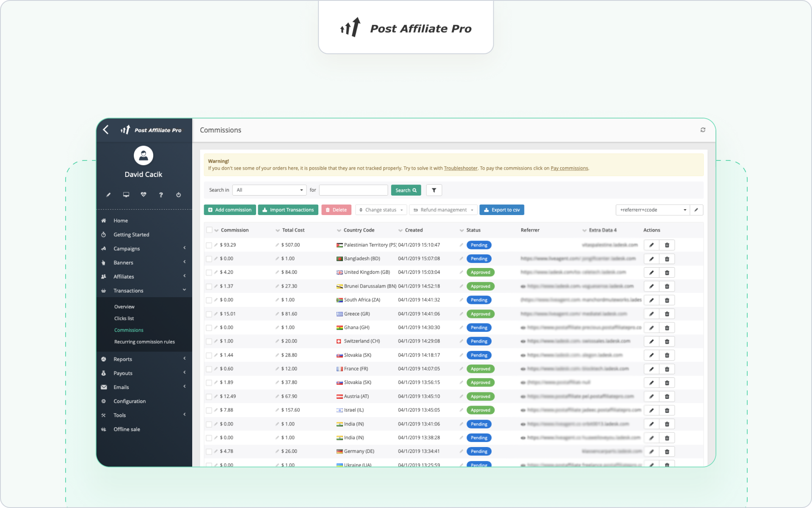Edit the $ 93.29 commission row
This screenshot has width=812, height=508.
tap(652, 245)
